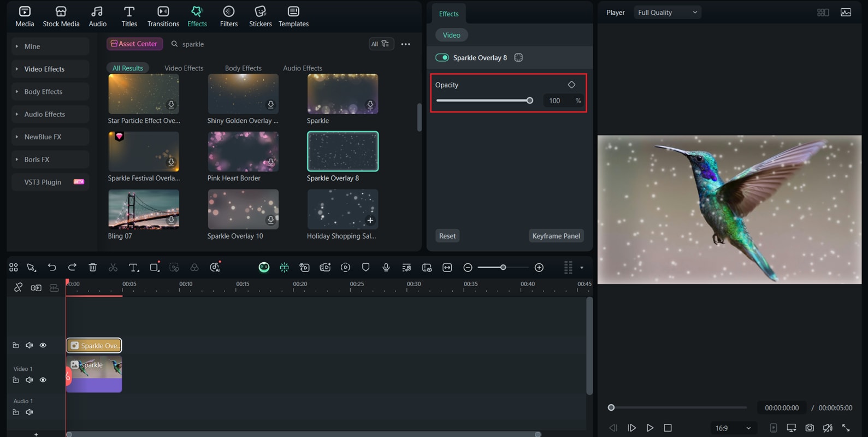
Task: Open the Media tab
Action: click(x=25, y=16)
